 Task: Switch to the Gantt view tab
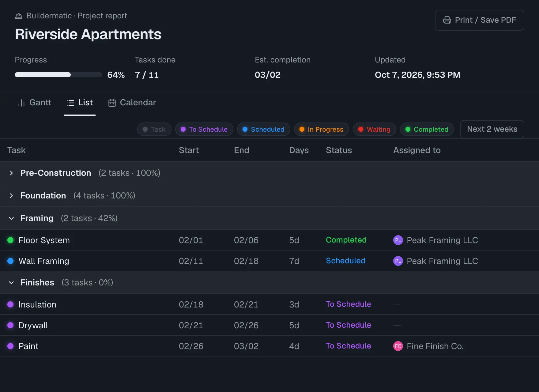coord(35,103)
